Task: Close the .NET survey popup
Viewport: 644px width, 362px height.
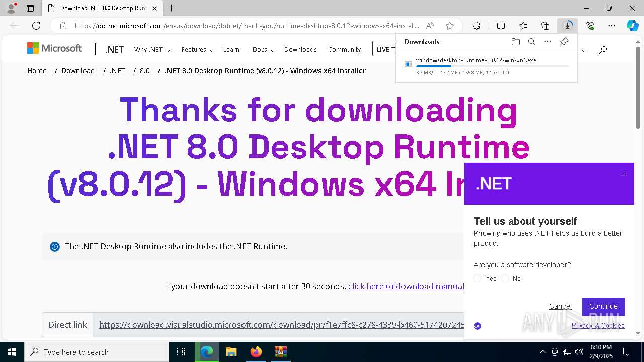Action: coord(624,174)
